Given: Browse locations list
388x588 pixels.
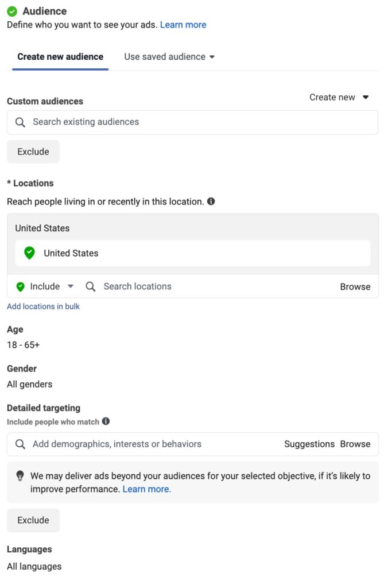Looking at the screenshot, I should coord(355,287).
